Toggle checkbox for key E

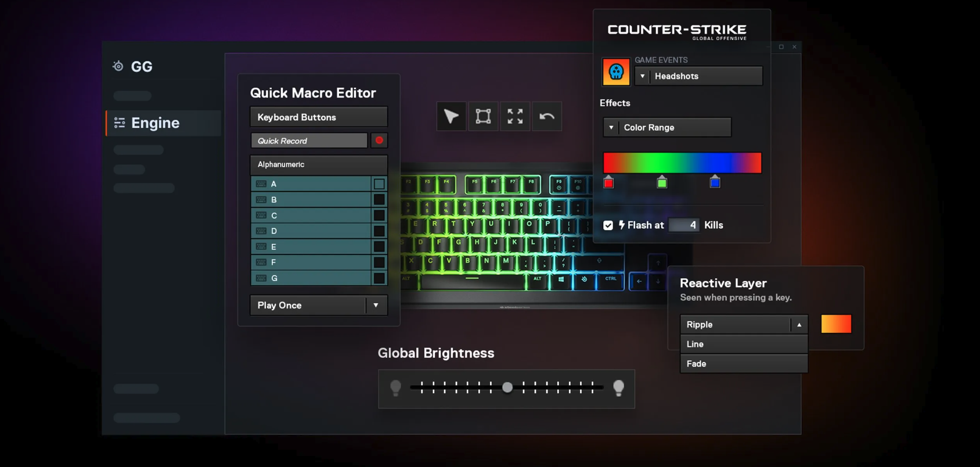point(379,246)
